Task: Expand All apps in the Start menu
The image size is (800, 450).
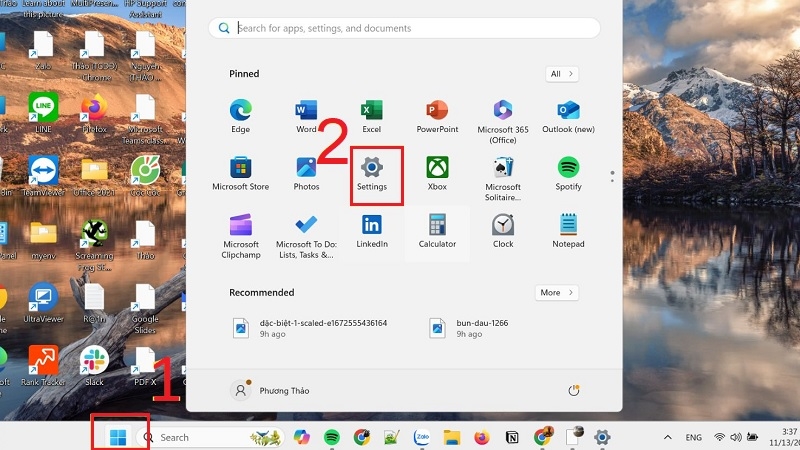Action: (562, 74)
